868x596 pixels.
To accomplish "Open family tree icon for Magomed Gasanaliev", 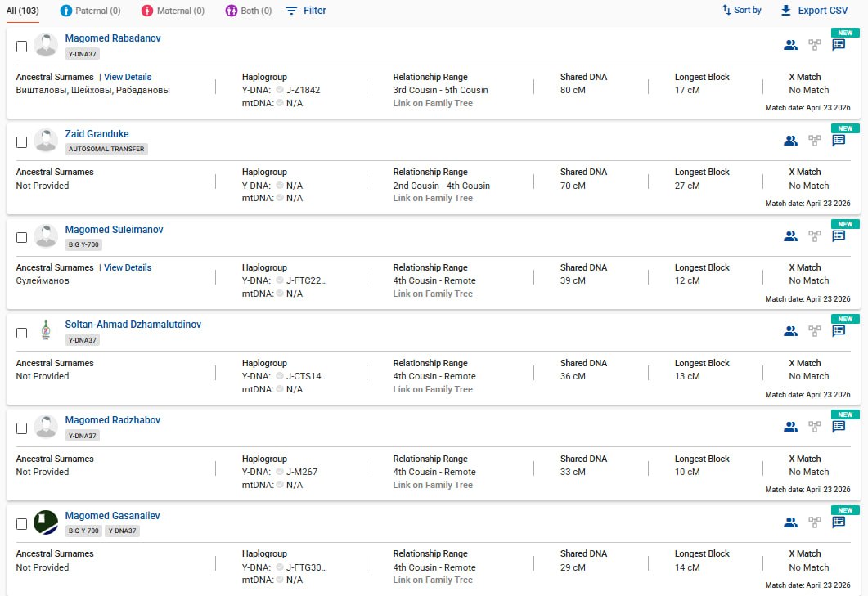I will click(x=814, y=522).
